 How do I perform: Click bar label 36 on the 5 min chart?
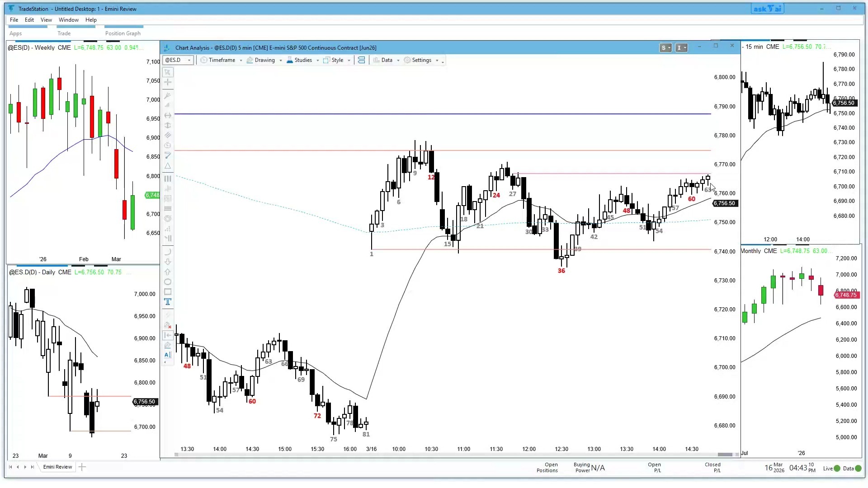[561, 271]
